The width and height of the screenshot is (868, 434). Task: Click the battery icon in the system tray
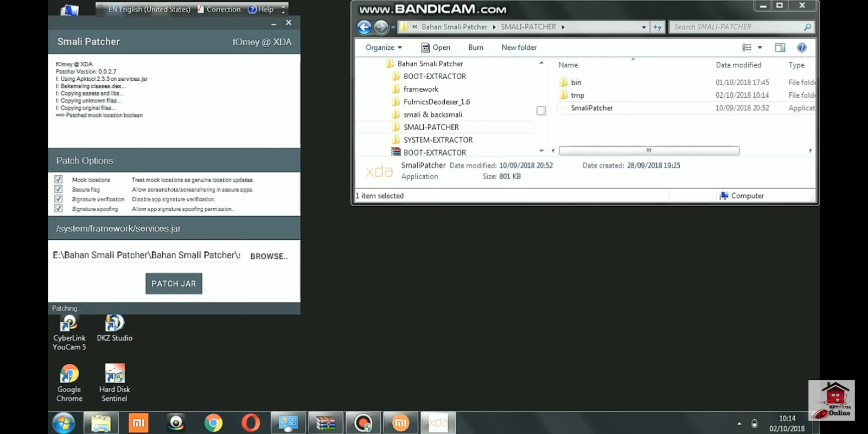point(754,424)
